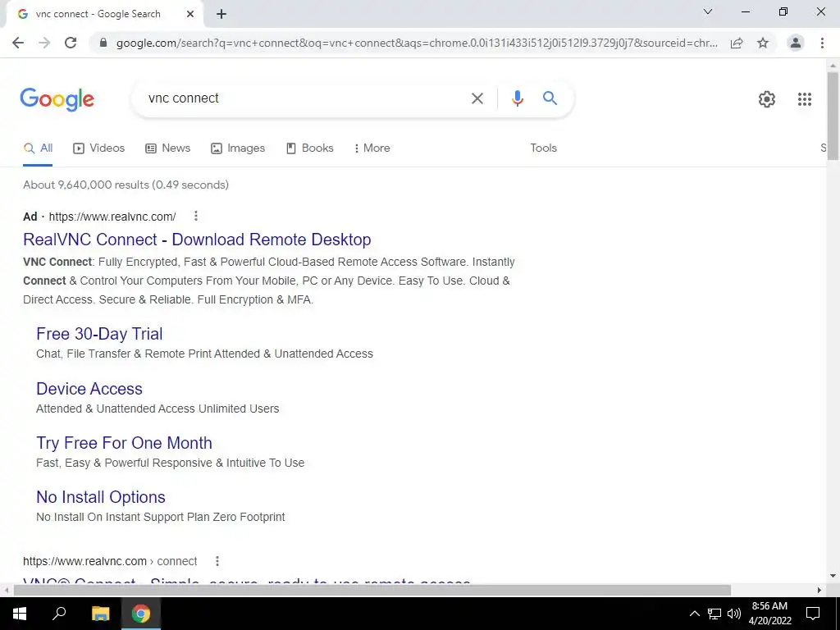Share this page via address bar icon
The image size is (840, 630).
pyautogui.click(x=737, y=43)
